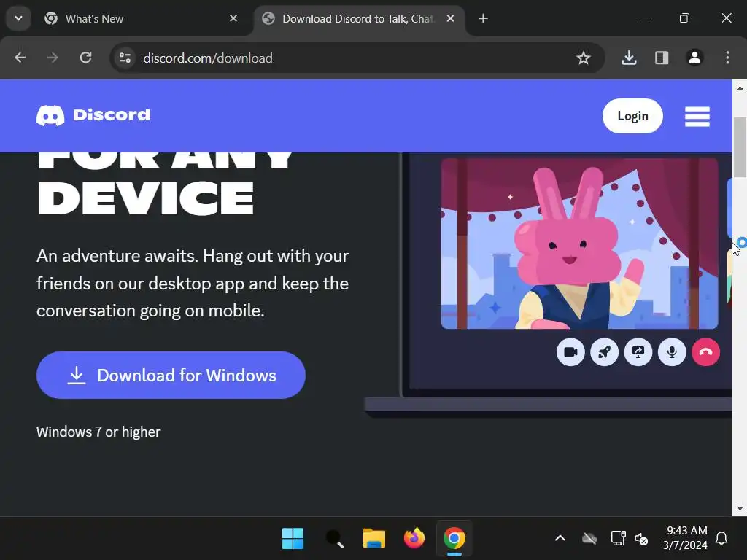Click the browser forward arrow
The height and width of the screenshot is (560, 747).
tap(53, 58)
